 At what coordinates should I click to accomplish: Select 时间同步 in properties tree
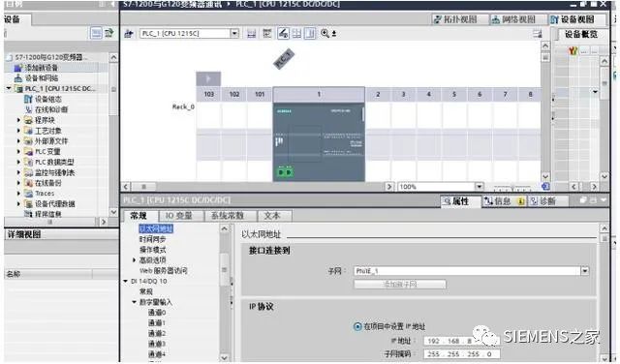click(x=152, y=239)
